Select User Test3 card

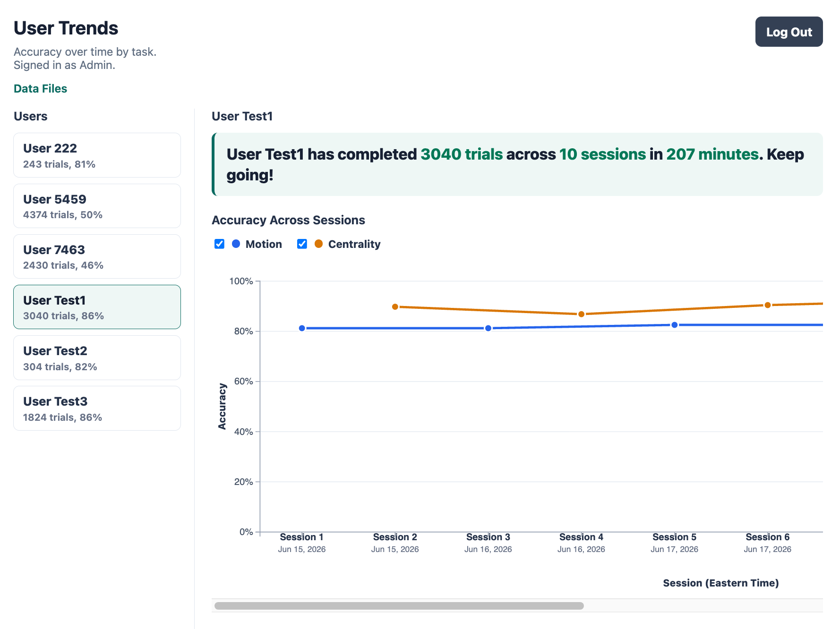97,408
